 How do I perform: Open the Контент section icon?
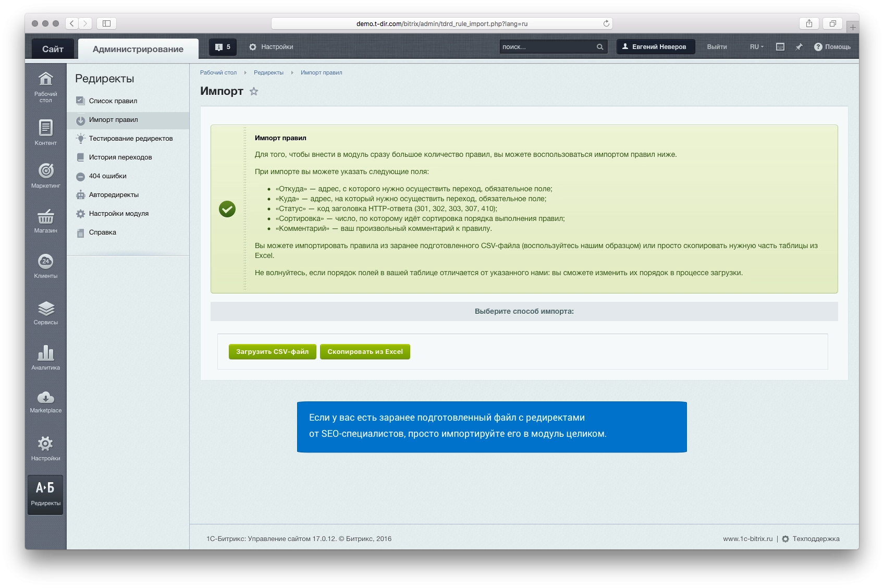tap(46, 128)
